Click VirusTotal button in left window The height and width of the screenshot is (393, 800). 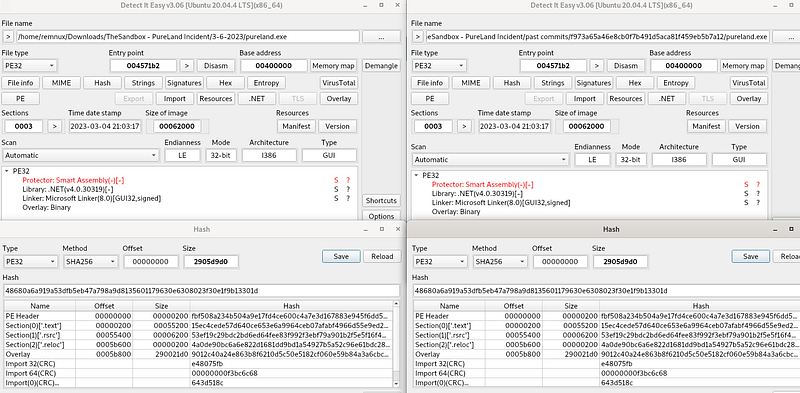click(339, 83)
